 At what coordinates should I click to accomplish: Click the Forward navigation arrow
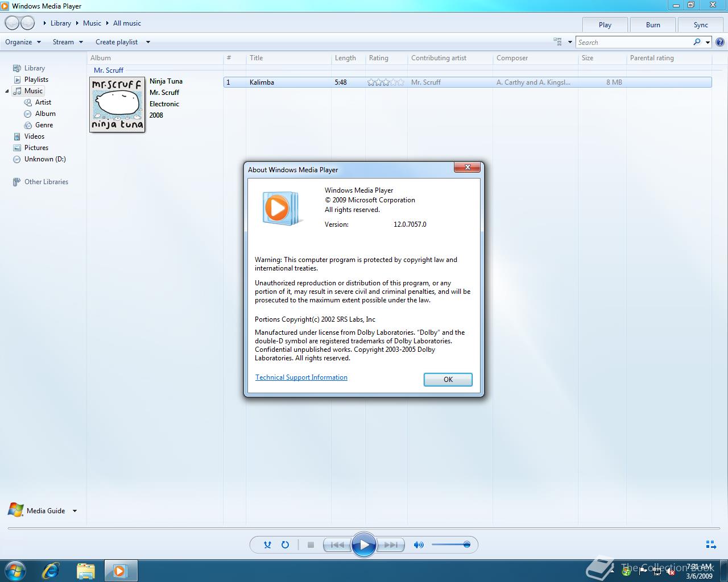(27, 23)
